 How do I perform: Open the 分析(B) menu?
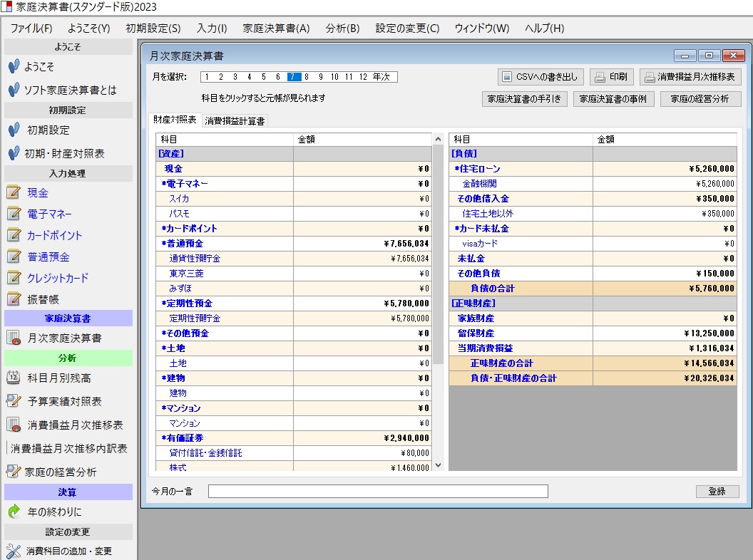pyautogui.click(x=342, y=28)
